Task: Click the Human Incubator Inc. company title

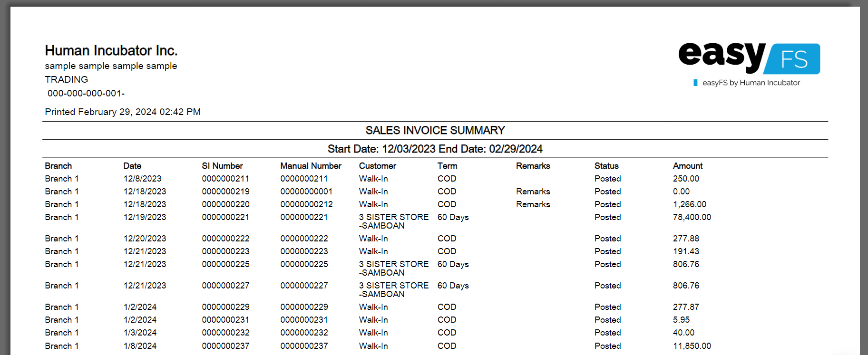Action: (111, 50)
